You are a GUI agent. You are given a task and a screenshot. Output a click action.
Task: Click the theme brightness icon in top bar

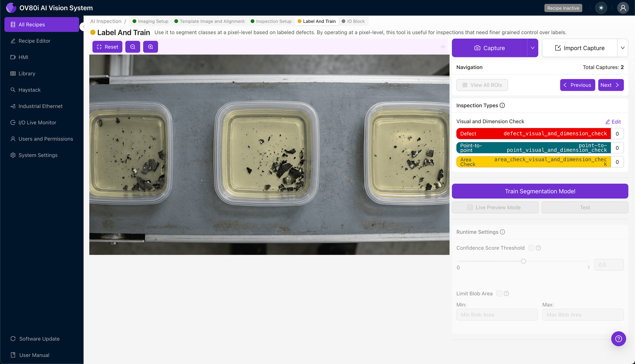coord(601,8)
